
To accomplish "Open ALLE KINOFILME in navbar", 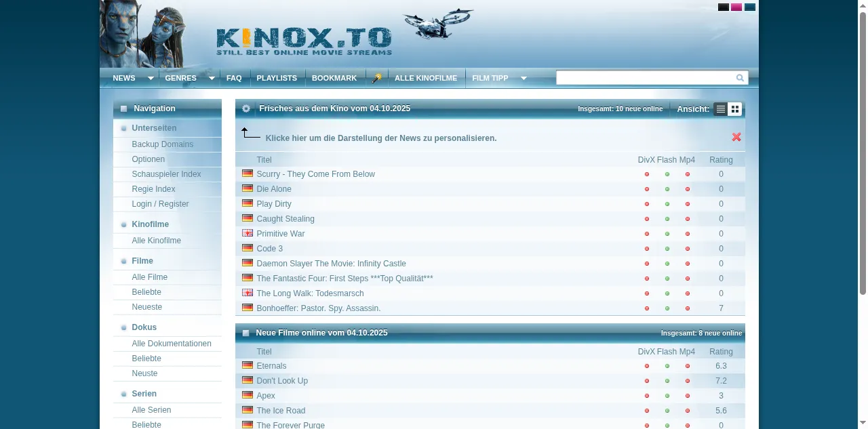I will pyautogui.click(x=426, y=78).
